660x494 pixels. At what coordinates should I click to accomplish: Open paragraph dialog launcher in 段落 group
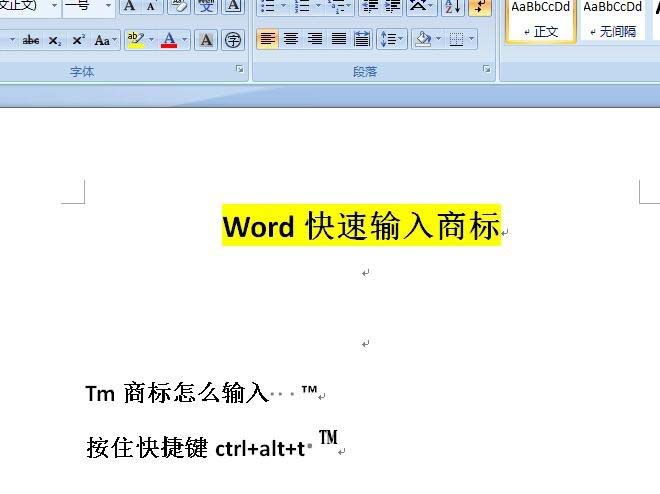487,69
